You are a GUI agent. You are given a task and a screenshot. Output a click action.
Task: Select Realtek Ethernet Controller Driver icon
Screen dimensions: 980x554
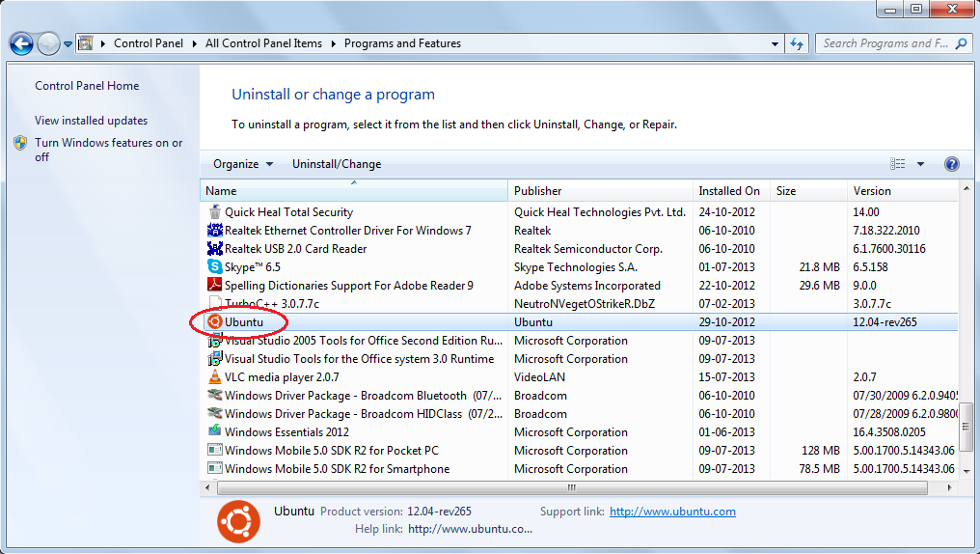[214, 230]
